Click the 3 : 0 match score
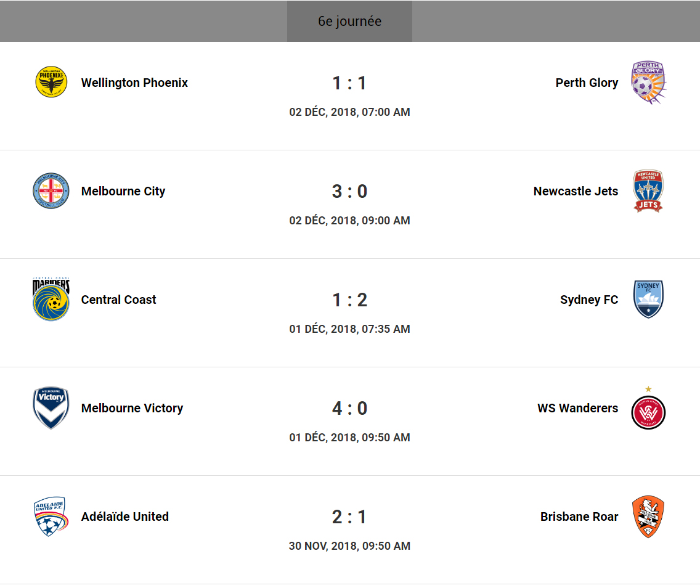700x588 pixels. 349,191
